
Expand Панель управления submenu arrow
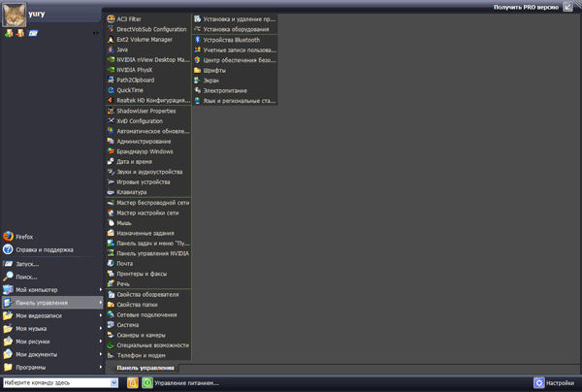pyautogui.click(x=101, y=303)
